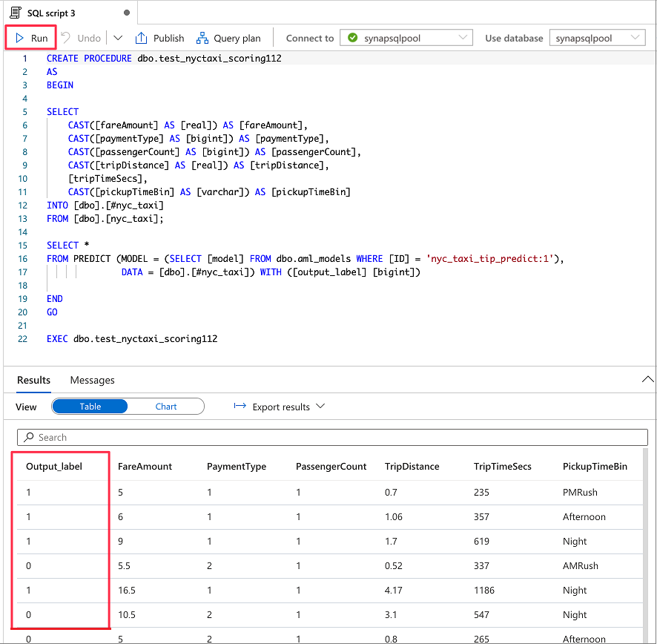Click the Undo arrow icon

(x=66, y=38)
